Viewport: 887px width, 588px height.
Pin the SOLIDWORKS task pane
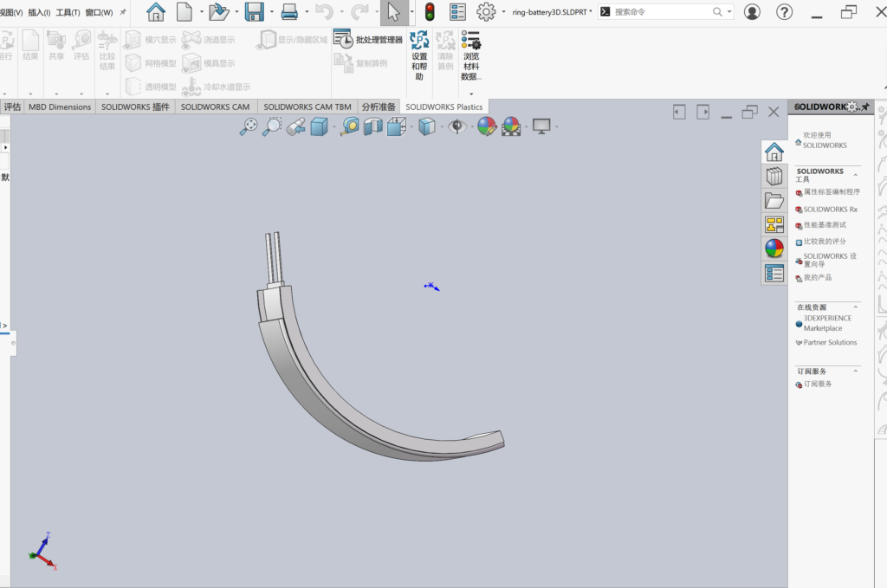(864, 107)
